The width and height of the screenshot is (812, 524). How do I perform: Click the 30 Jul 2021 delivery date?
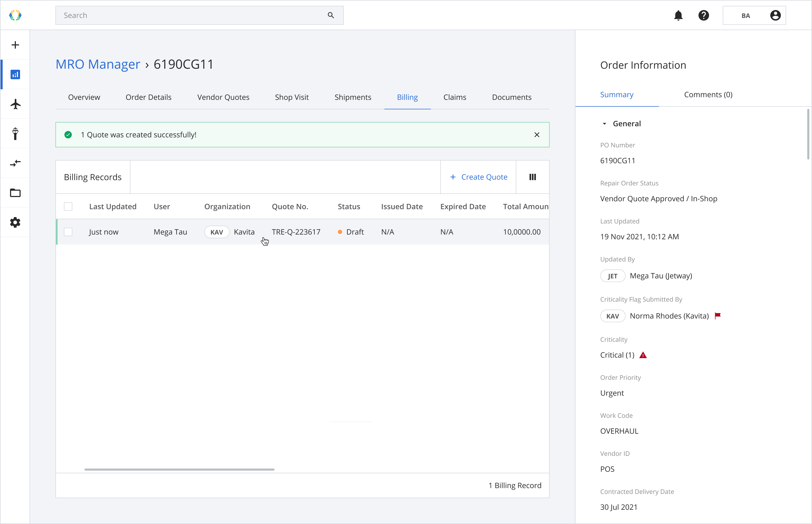(619, 507)
